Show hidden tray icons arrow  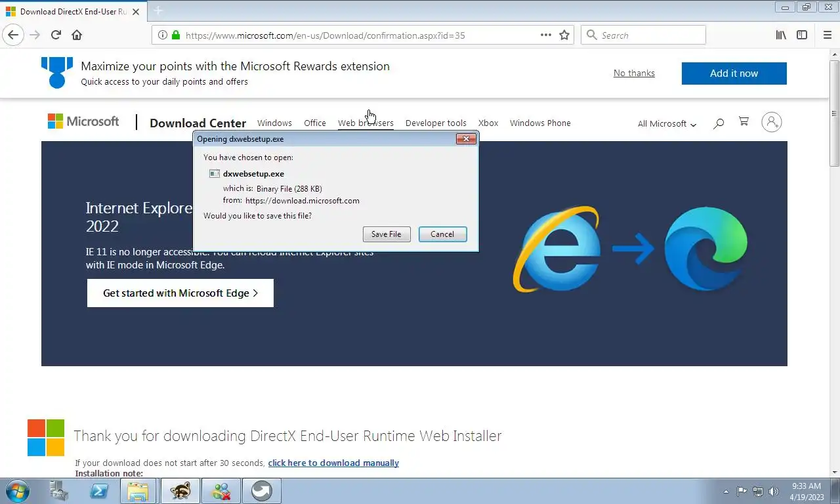tap(726, 492)
